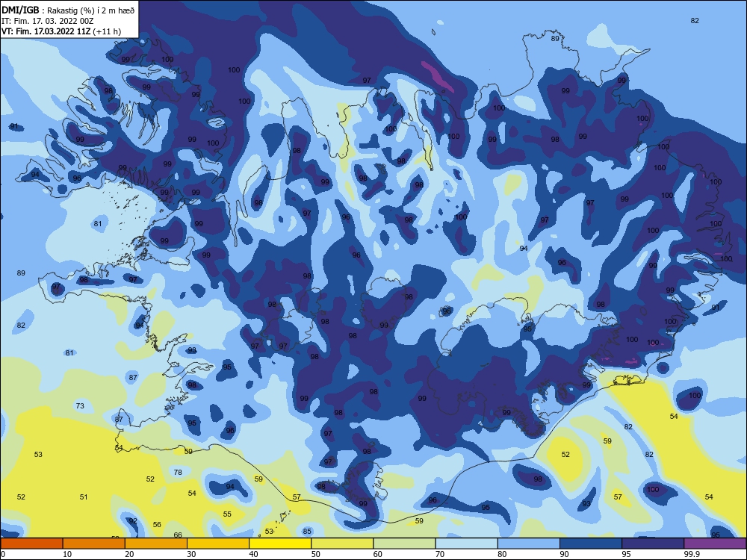Click the '90' legend scale label

(564, 554)
